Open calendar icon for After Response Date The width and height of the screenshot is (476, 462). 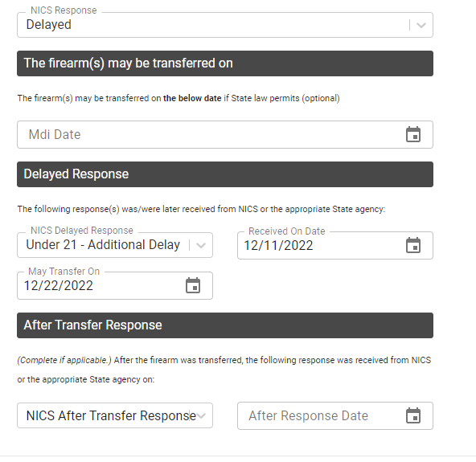pyautogui.click(x=413, y=415)
